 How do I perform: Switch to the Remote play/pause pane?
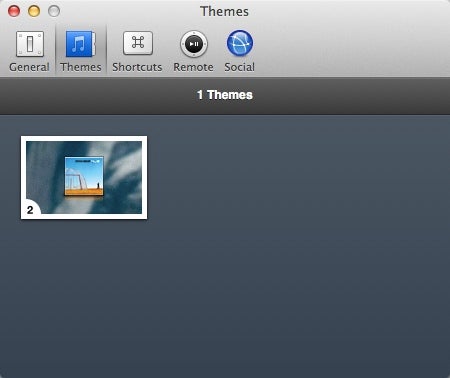[x=193, y=51]
